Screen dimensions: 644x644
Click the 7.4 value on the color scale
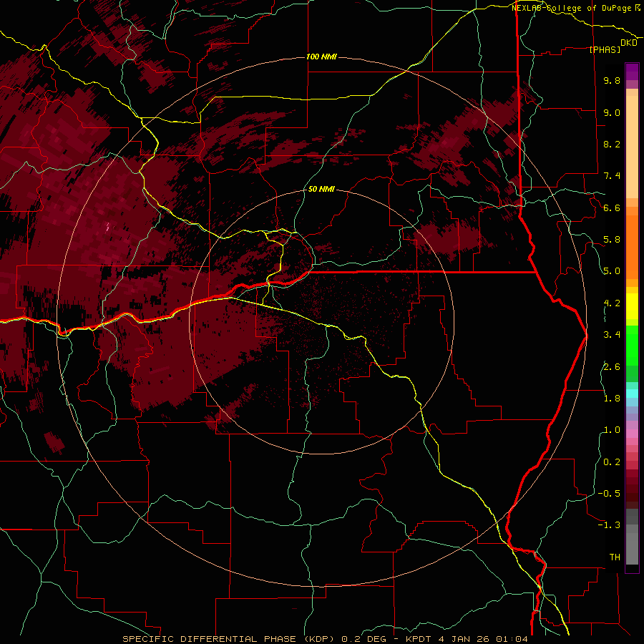(612, 176)
